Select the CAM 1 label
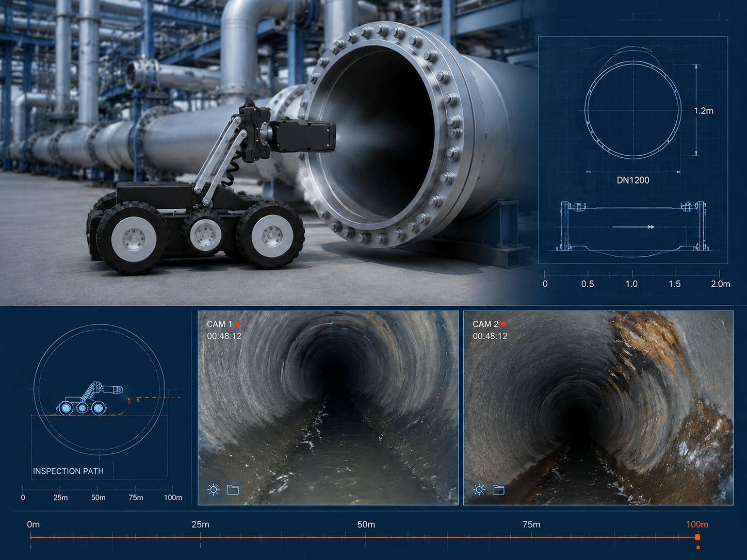The width and height of the screenshot is (747, 560). tap(219, 324)
